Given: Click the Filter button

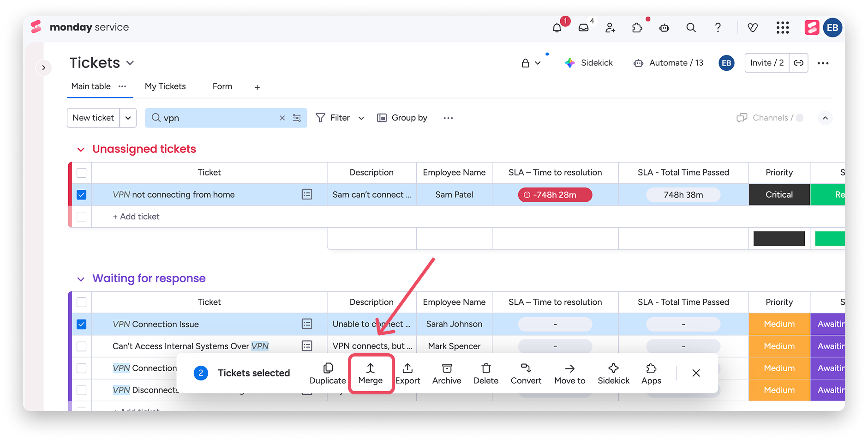Looking at the screenshot, I should click(333, 118).
